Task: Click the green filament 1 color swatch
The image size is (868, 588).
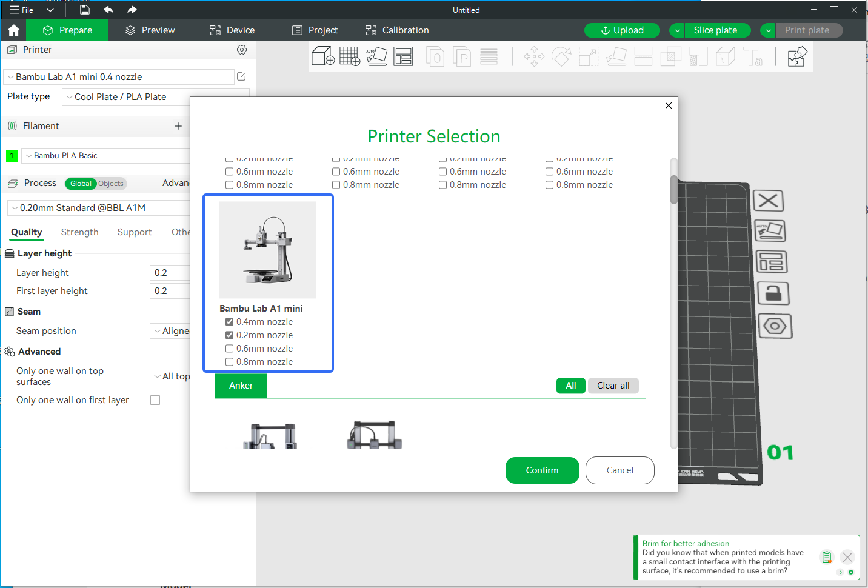Action: (x=12, y=156)
